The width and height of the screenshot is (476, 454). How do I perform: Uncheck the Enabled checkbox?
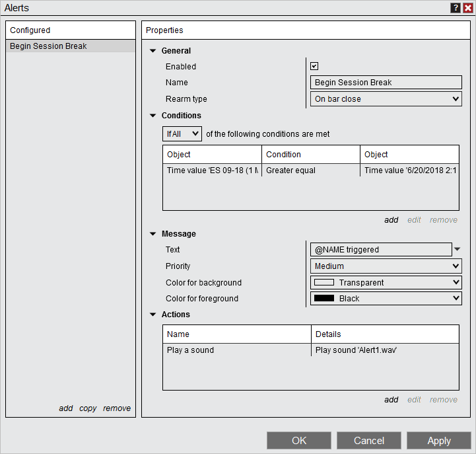314,66
